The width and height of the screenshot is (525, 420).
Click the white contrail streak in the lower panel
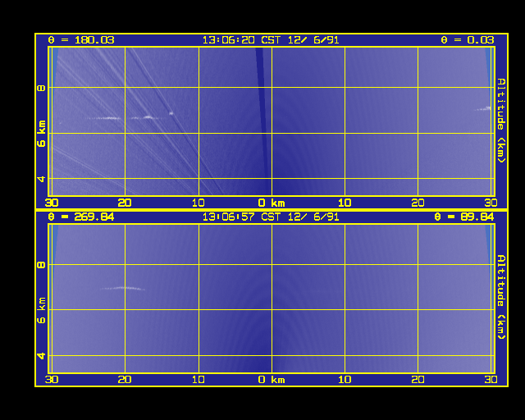tap(122, 288)
